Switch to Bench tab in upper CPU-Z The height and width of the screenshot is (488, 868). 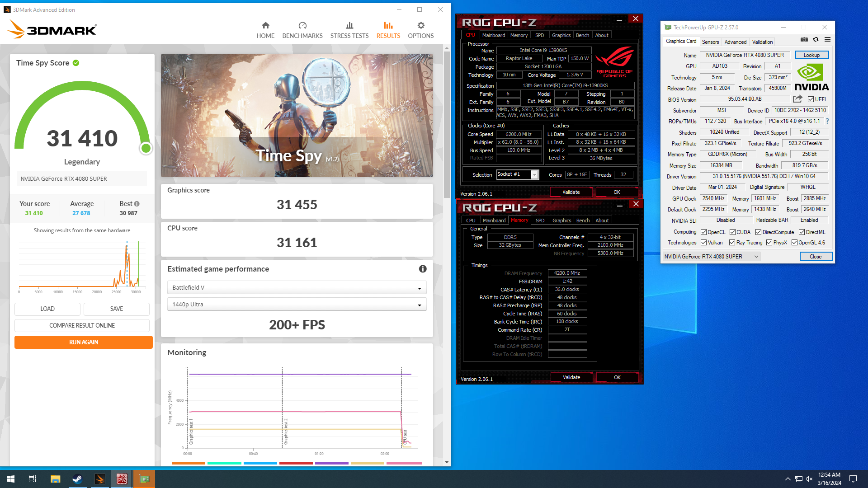[582, 35]
